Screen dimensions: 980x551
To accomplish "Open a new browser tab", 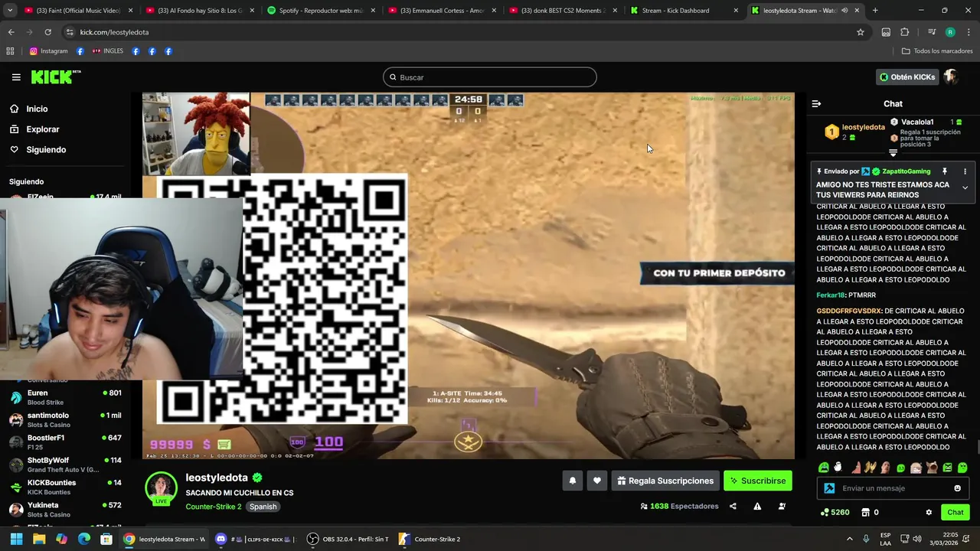I will [x=875, y=11].
